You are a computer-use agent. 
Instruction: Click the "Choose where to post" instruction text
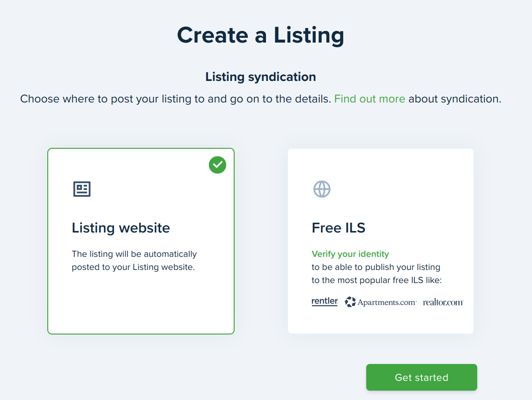click(x=176, y=99)
